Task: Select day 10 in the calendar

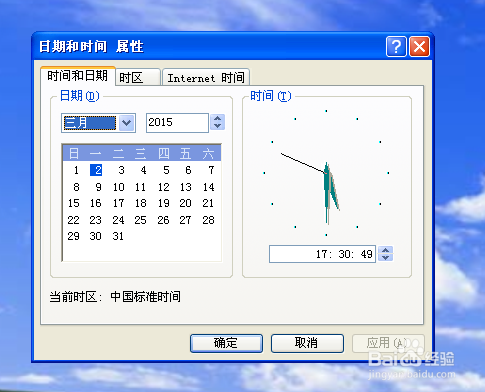Action: point(119,187)
